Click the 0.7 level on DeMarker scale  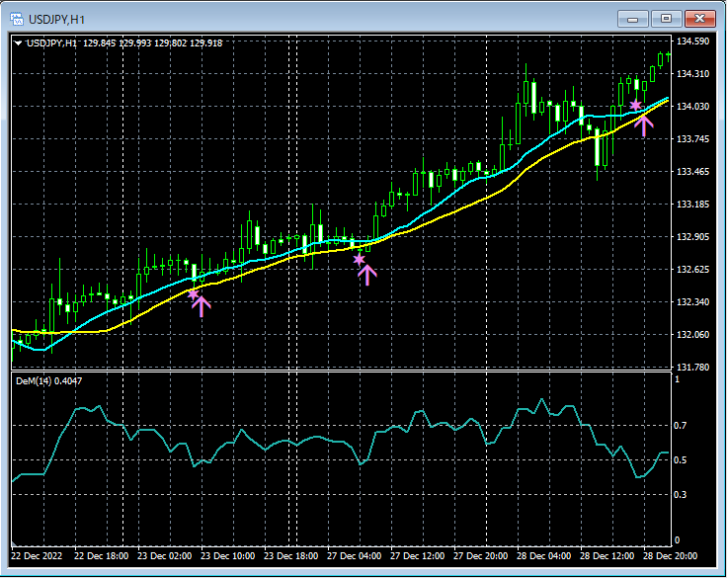(680, 426)
